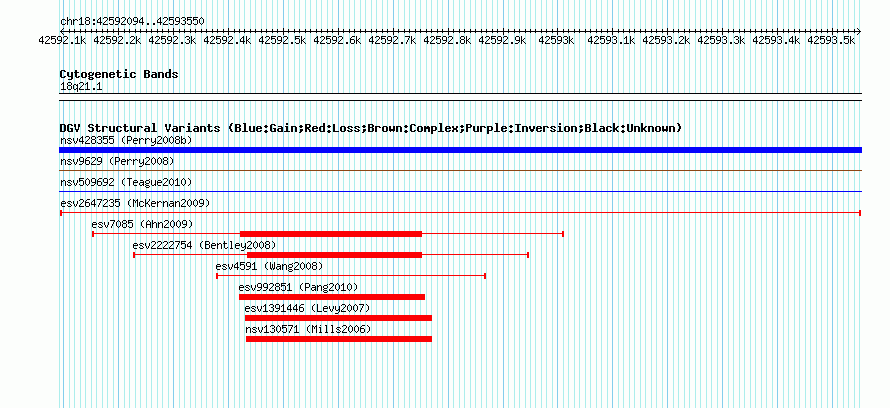Open the esv4591 (Wang2008) label
This screenshot has width=890, height=408.
269,266
